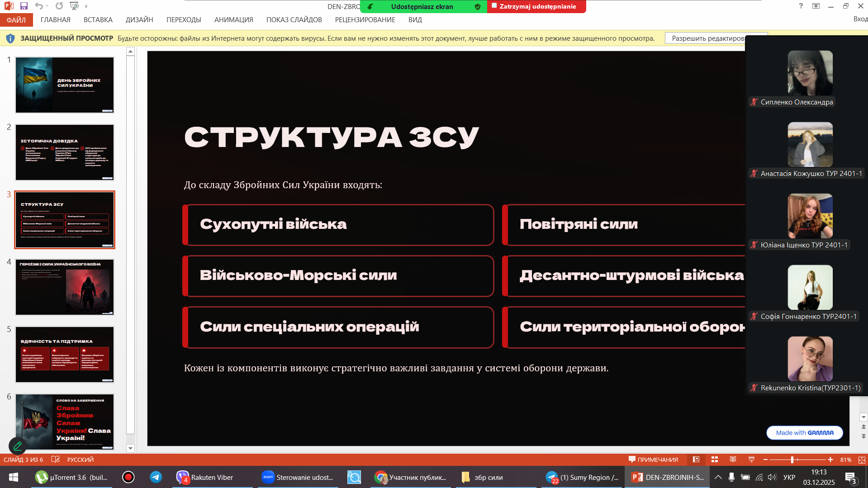Toggle the ПРИМЕЧАНИЯ notes pane
This screenshot has height=488, width=868.
(653, 460)
